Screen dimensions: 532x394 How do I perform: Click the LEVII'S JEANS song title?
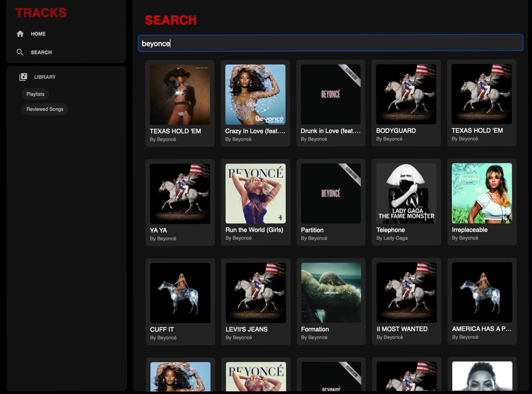click(x=247, y=329)
